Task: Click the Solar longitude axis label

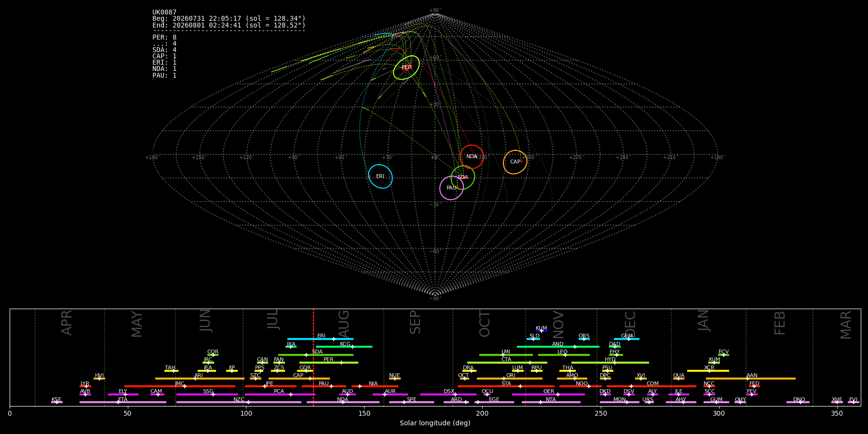Action: [x=435, y=423]
